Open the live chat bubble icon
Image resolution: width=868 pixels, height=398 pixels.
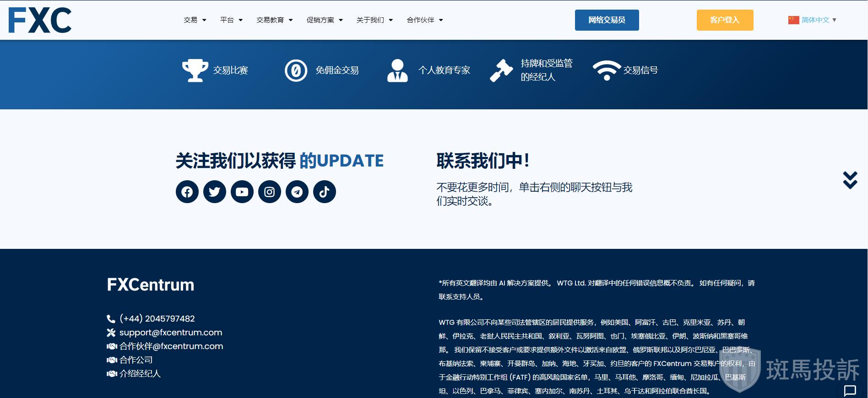click(850, 390)
